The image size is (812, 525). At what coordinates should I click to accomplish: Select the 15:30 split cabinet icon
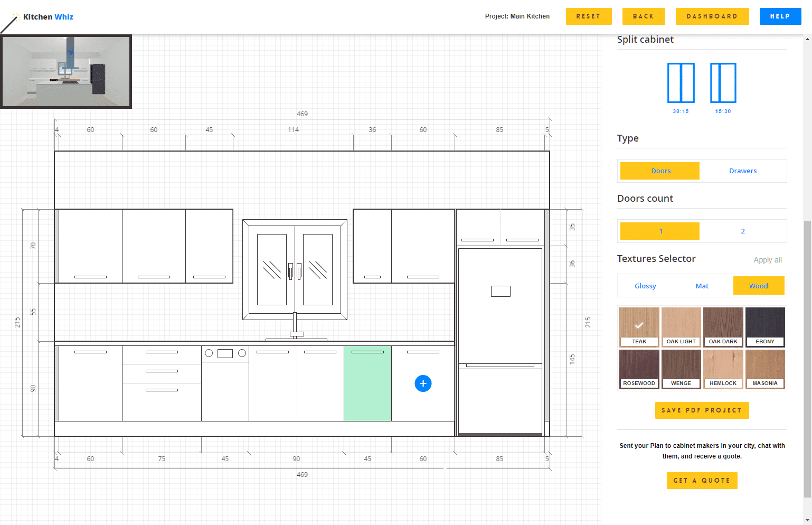[x=723, y=83]
